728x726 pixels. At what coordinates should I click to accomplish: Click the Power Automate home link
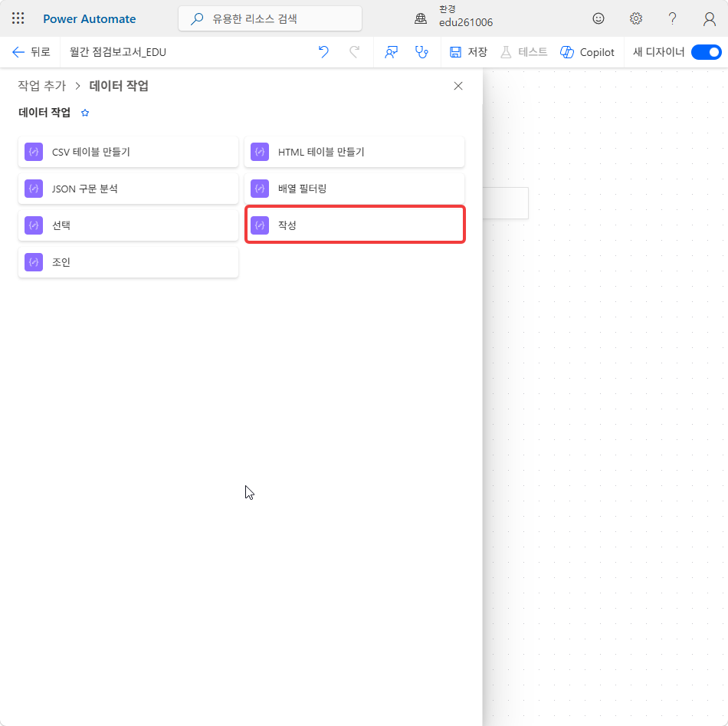89,19
